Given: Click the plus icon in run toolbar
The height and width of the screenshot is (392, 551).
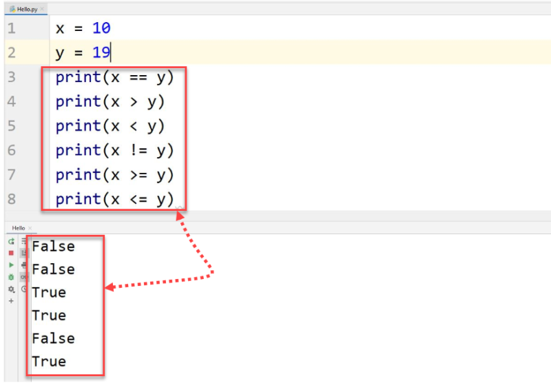Looking at the screenshot, I should (x=11, y=301).
